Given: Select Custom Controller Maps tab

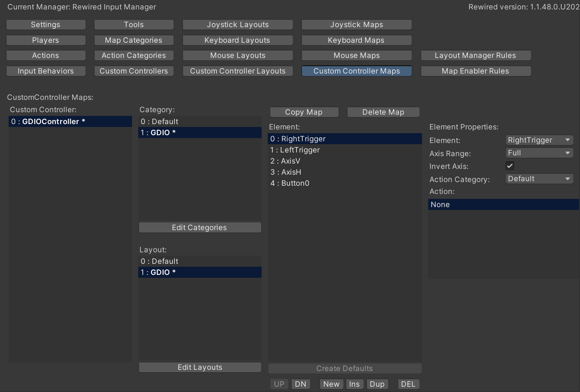Looking at the screenshot, I should point(357,71).
